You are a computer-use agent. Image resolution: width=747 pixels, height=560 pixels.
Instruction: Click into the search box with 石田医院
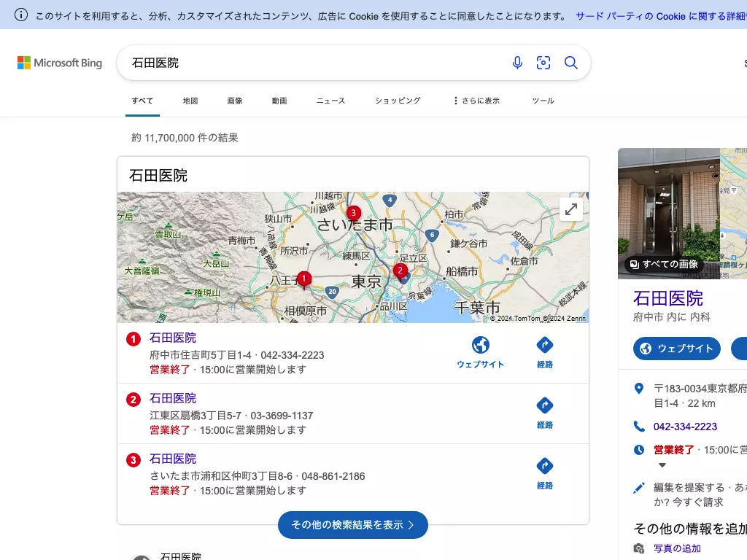[314, 63]
